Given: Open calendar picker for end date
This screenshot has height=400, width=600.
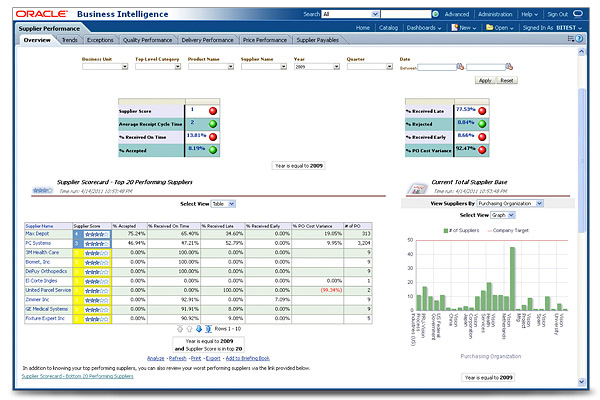Looking at the screenshot, I should 509,67.
